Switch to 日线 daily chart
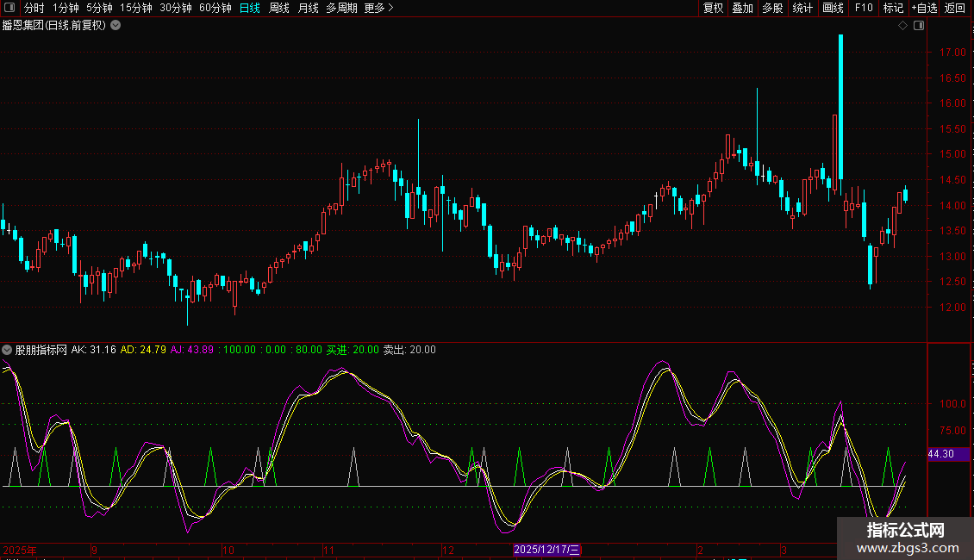Image resolution: width=974 pixels, height=560 pixels. point(250,8)
